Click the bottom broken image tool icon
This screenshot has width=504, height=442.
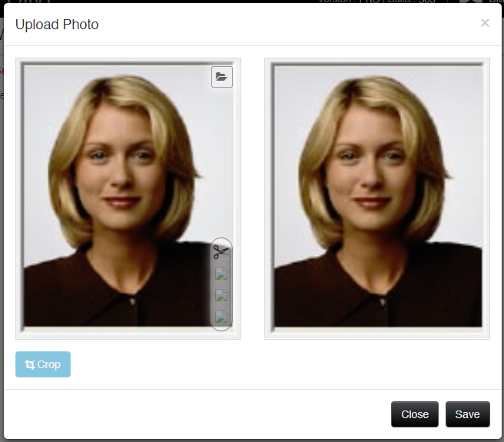point(221,317)
